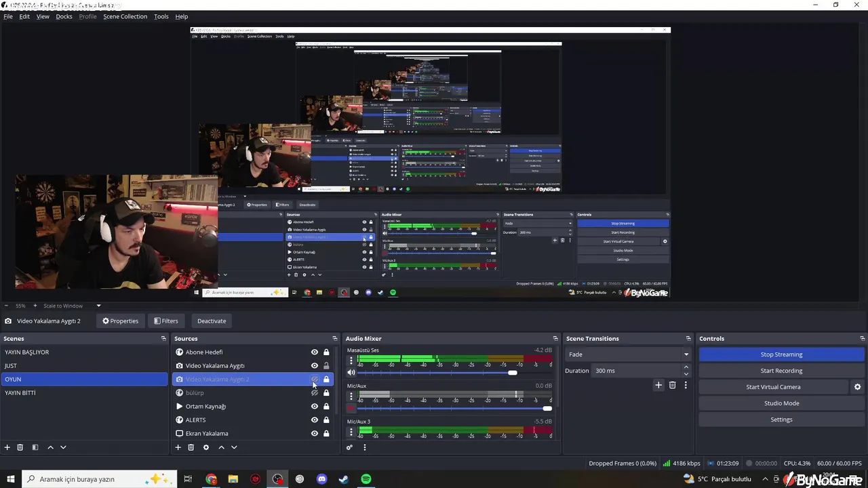Open transition properties three-dot menu
868x488 pixels.
[686, 385]
